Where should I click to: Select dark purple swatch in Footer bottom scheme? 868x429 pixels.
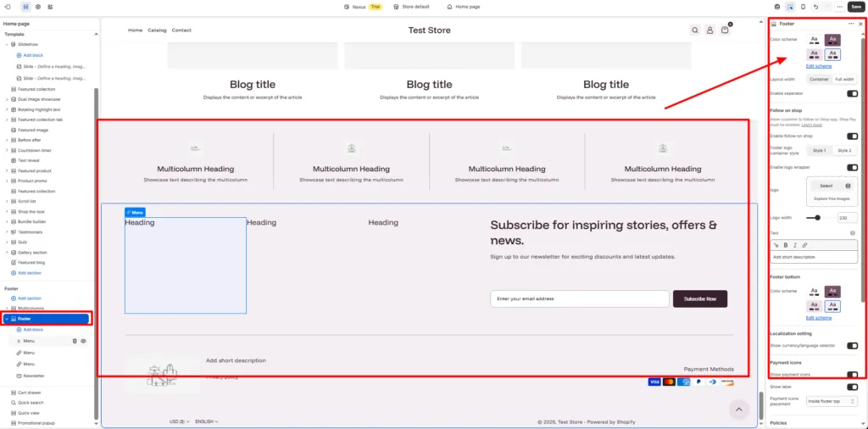pos(832,292)
